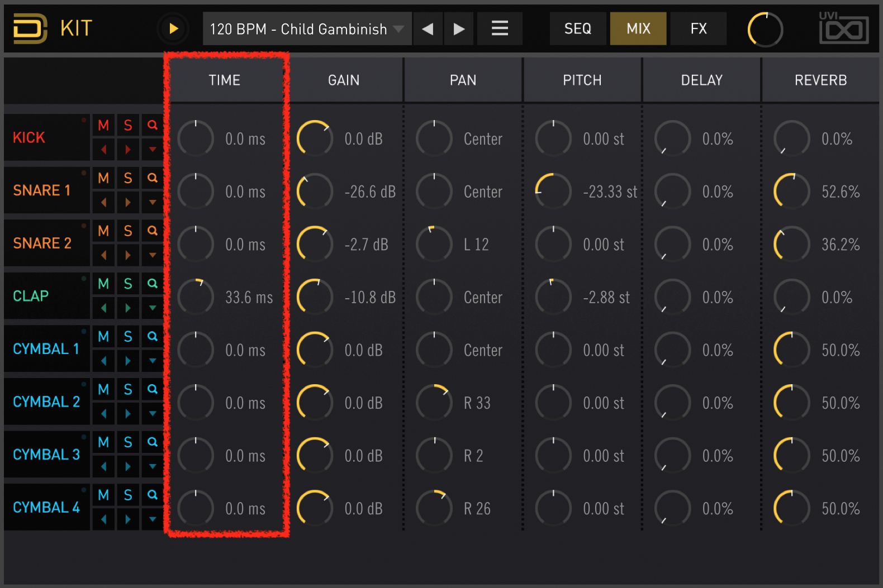Open the SNARE 1 dropdown arrow
883x588 pixels.
click(152, 202)
